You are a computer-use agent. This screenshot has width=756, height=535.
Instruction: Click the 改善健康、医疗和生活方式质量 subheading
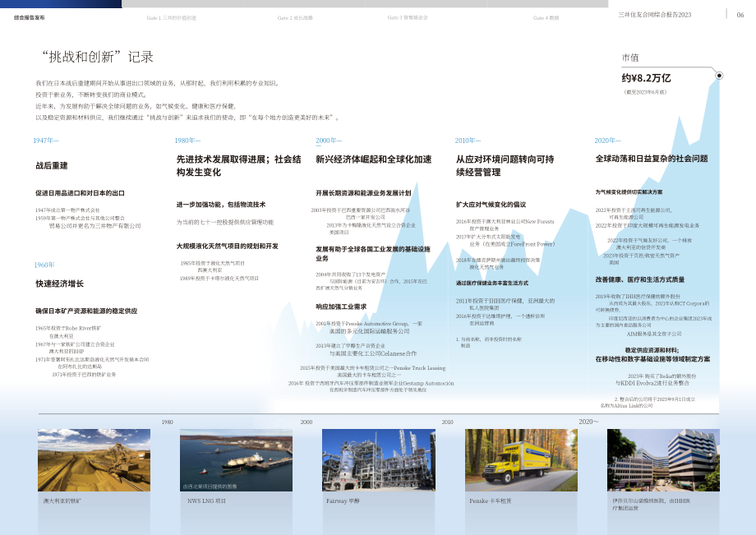[640, 280]
